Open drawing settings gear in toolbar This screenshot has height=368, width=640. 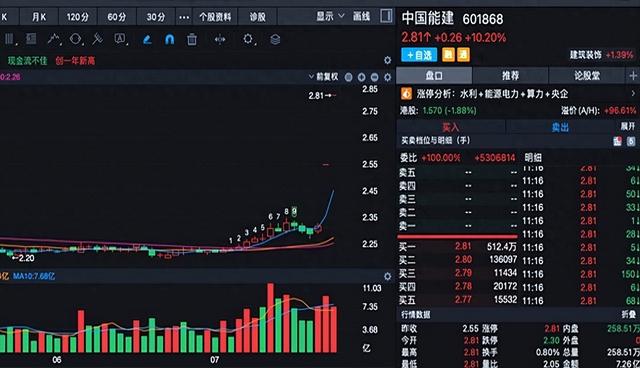click(248, 40)
